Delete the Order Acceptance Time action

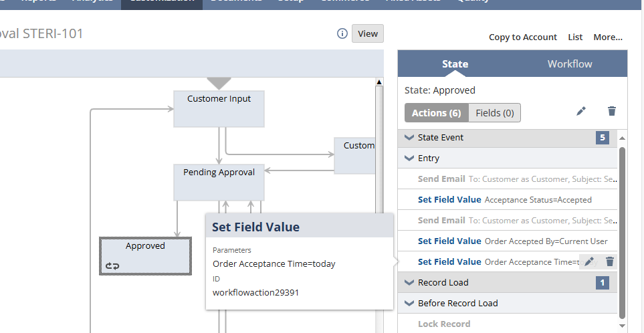point(609,262)
